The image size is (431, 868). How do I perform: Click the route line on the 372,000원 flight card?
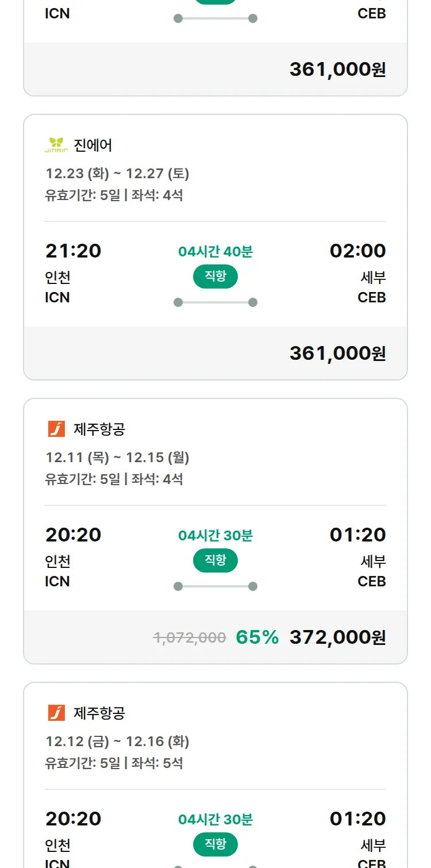215,586
